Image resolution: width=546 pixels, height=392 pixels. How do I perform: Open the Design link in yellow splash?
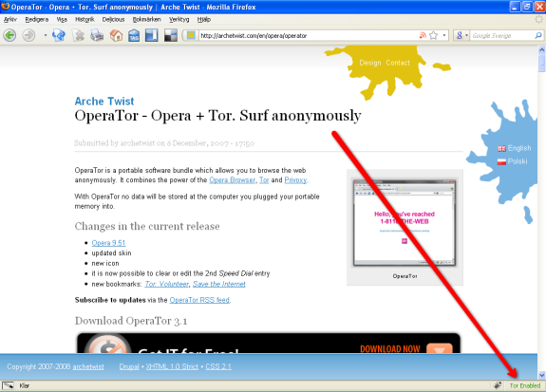point(369,63)
